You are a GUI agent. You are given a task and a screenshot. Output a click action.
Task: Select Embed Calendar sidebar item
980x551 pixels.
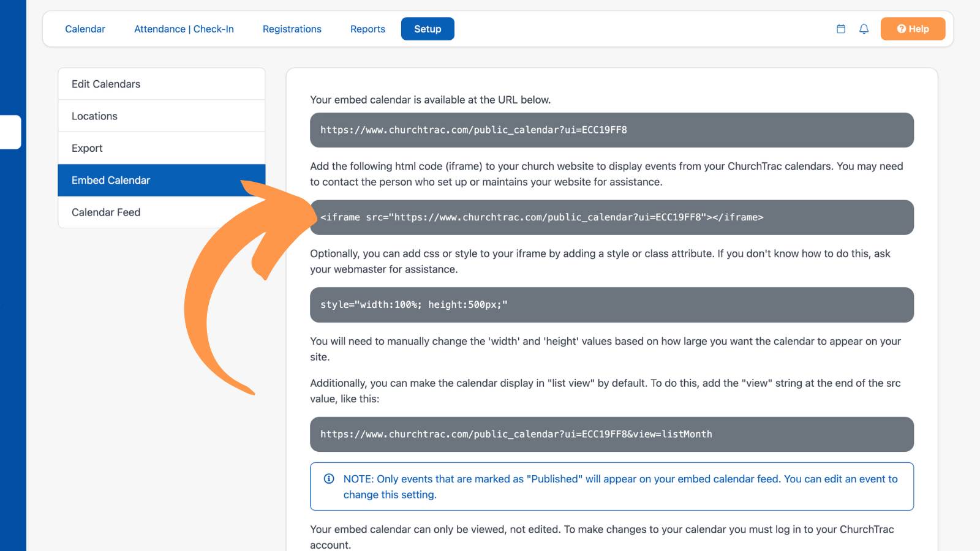click(x=162, y=180)
